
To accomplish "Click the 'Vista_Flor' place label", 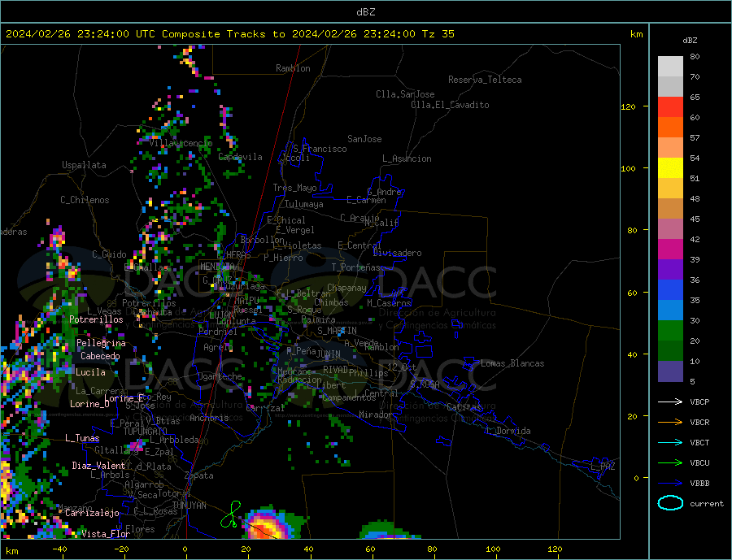I will pos(106,534).
